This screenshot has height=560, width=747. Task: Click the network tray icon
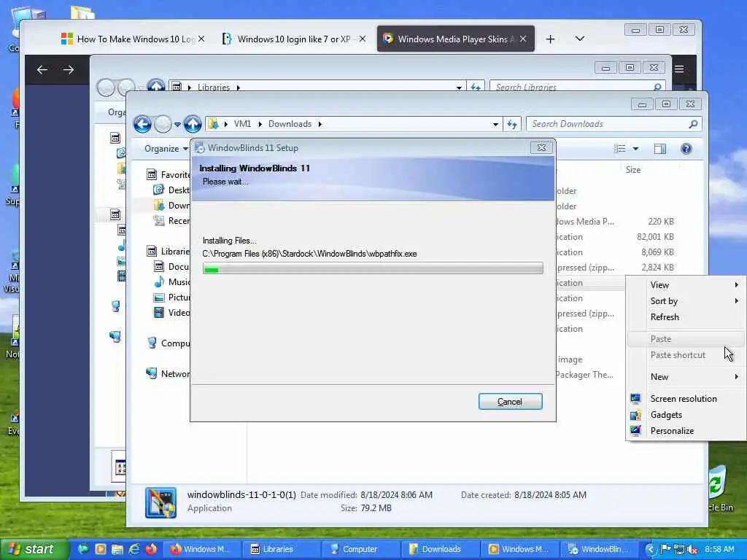tap(679, 549)
